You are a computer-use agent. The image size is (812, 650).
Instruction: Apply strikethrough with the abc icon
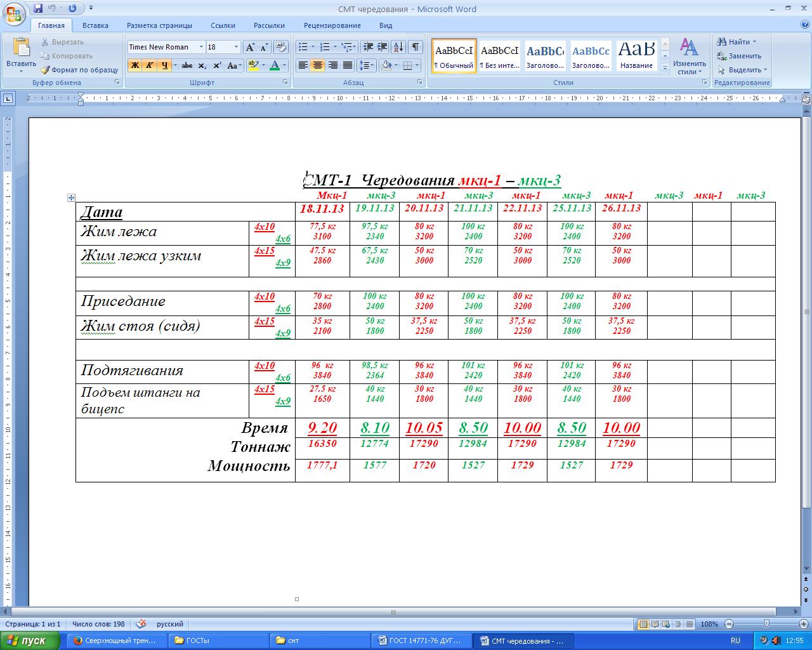tap(187, 65)
